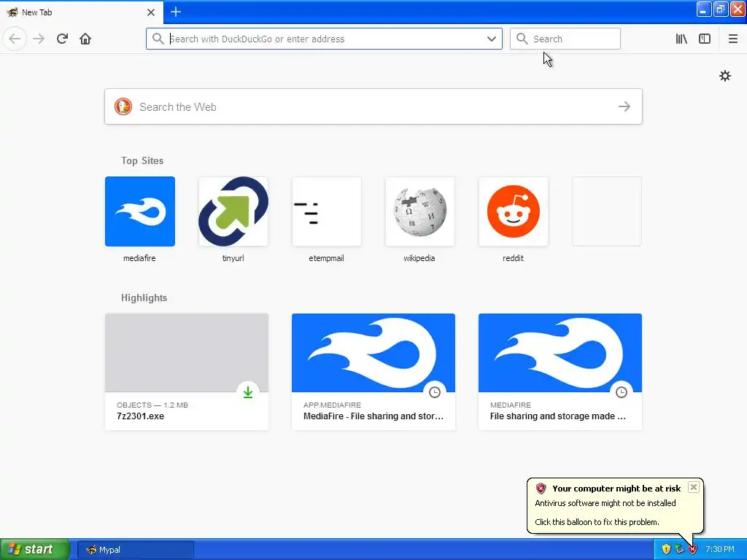Open new tab page preferences gear
747x560 pixels.
click(724, 76)
